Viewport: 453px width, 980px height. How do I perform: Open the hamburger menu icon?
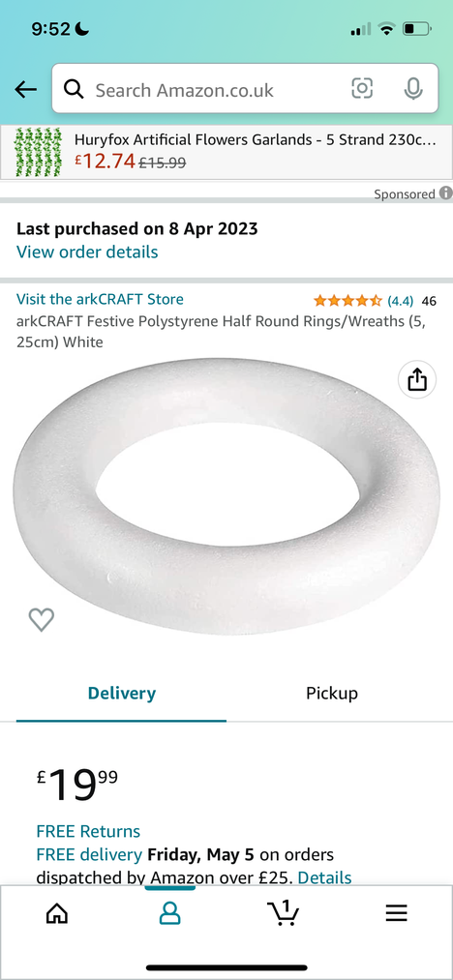click(x=396, y=913)
